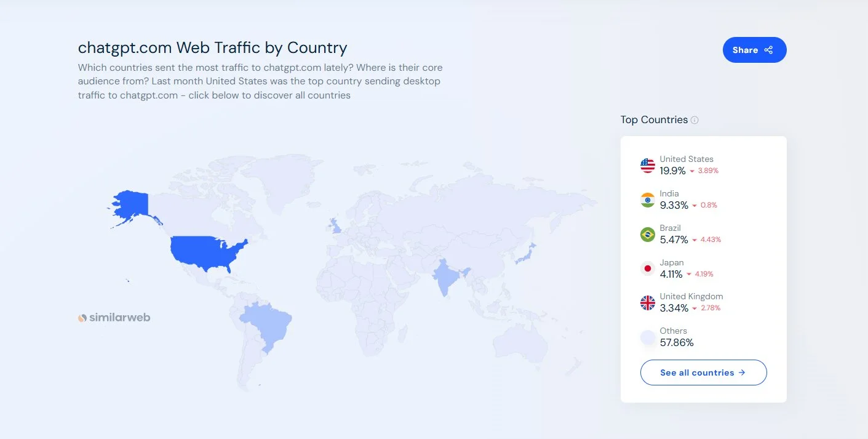868x439 pixels.
Task: Click the Japan flag icon
Action: pyautogui.click(x=648, y=268)
